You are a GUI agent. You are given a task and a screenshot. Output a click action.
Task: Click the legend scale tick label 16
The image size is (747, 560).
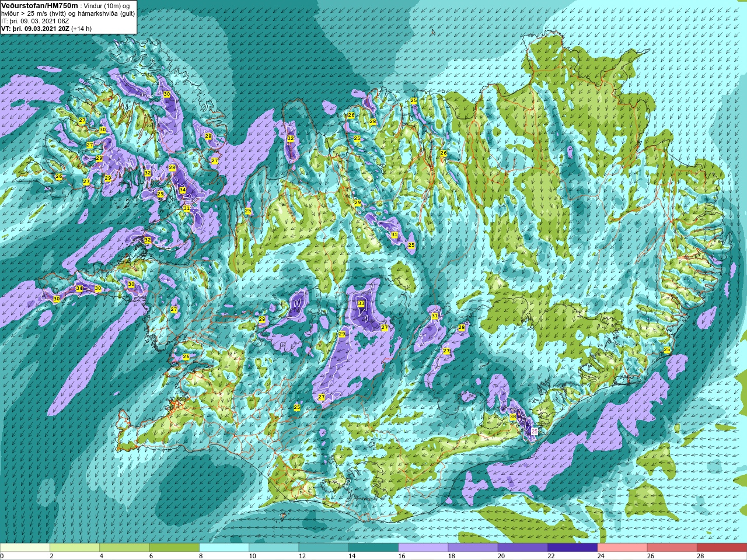(402, 556)
